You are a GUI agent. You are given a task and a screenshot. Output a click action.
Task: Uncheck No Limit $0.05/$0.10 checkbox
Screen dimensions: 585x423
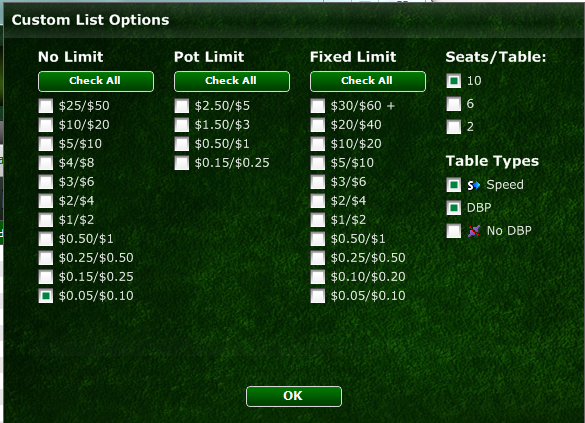46,296
